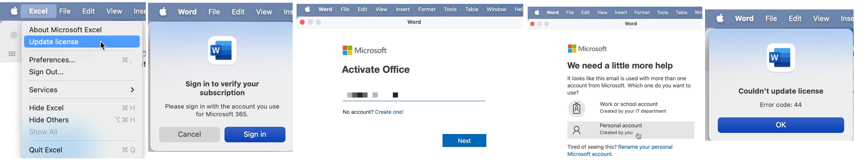Image resolution: width=868 pixels, height=165 pixels.
Task: Select Hide Others
Action: click(82, 120)
